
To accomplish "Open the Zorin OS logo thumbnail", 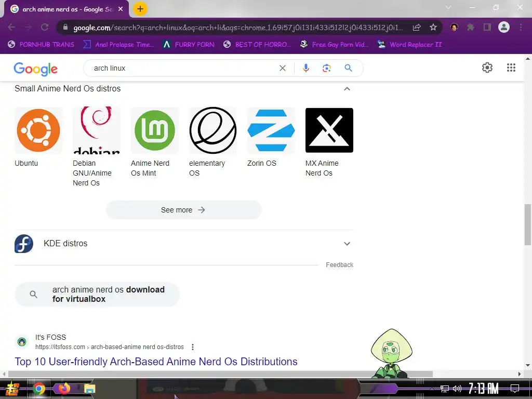I will [271, 130].
